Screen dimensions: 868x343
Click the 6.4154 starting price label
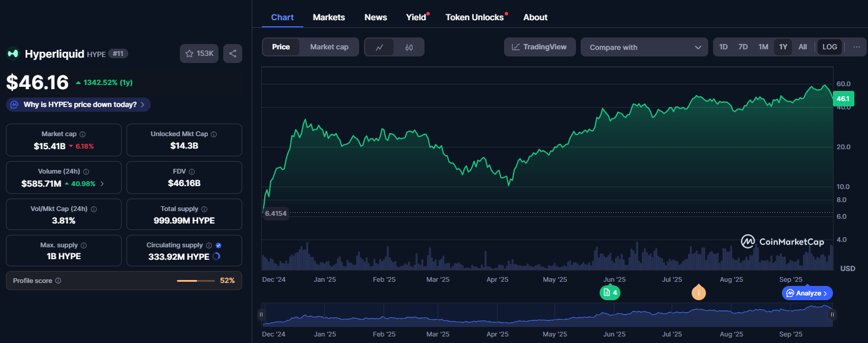(275, 213)
